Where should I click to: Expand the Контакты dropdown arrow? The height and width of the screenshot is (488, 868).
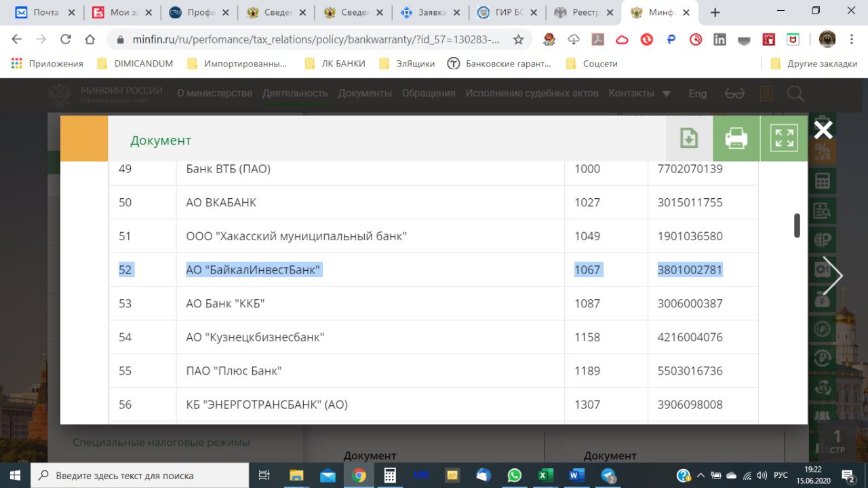click(x=667, y=94)
